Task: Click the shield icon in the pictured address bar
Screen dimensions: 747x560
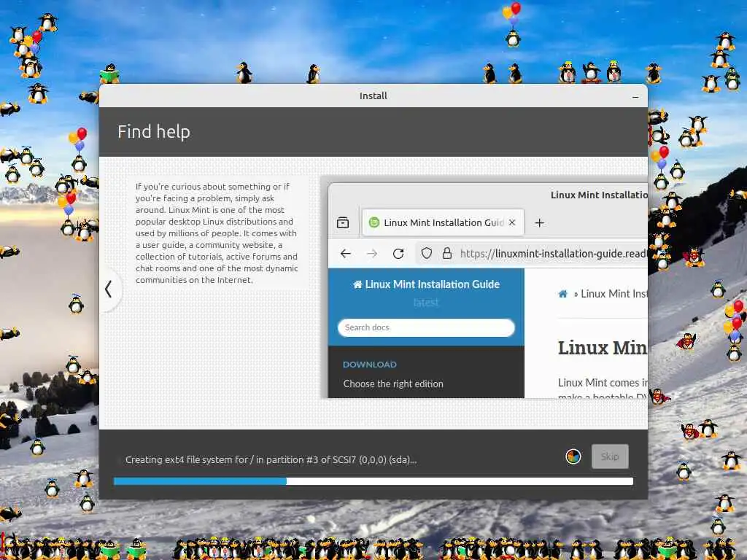Action: pos(426,253)
